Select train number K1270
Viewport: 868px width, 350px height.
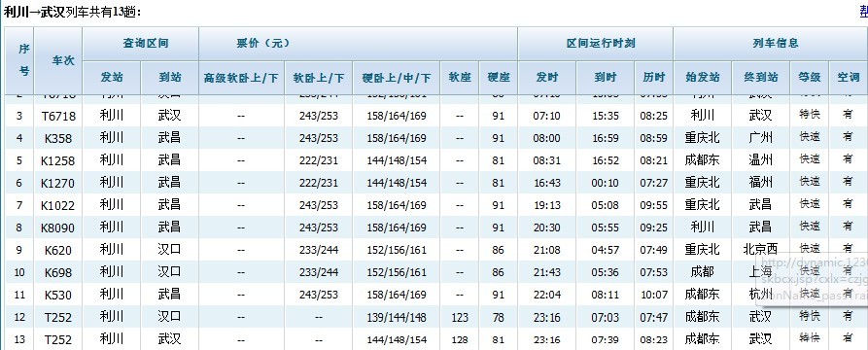point(58,184)
